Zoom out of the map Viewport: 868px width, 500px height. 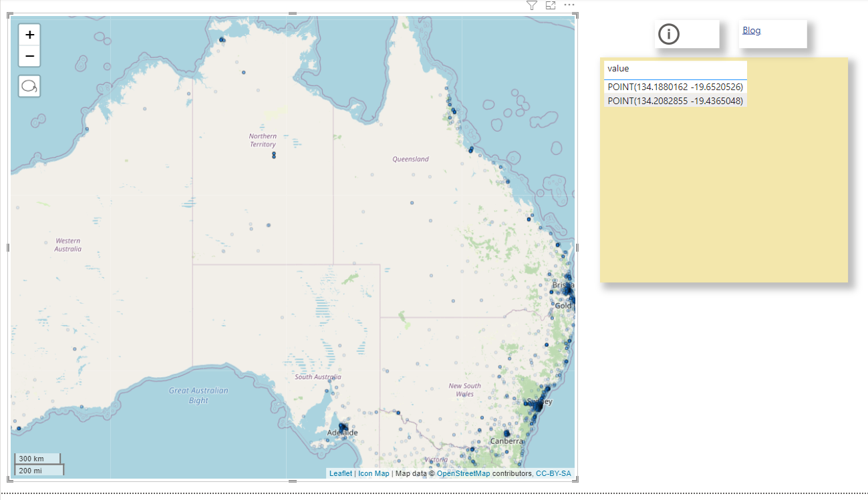tap(29, 56)
